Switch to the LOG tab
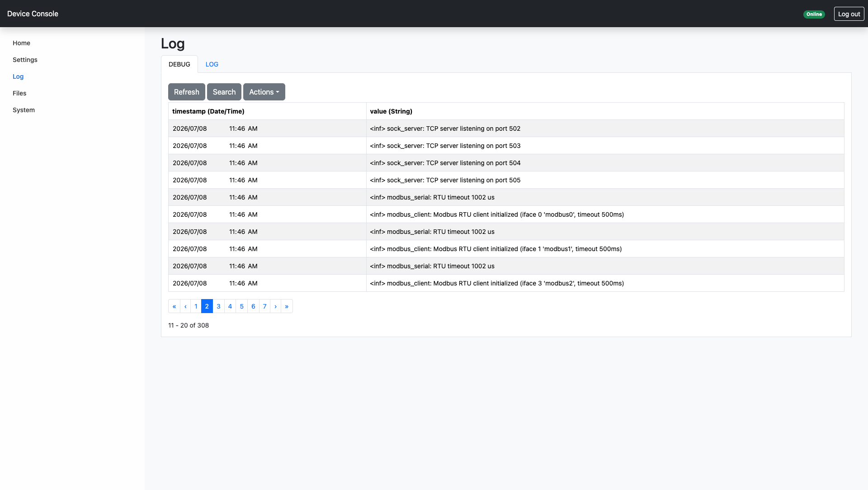868x490 pixels. (x=212, y=64)
